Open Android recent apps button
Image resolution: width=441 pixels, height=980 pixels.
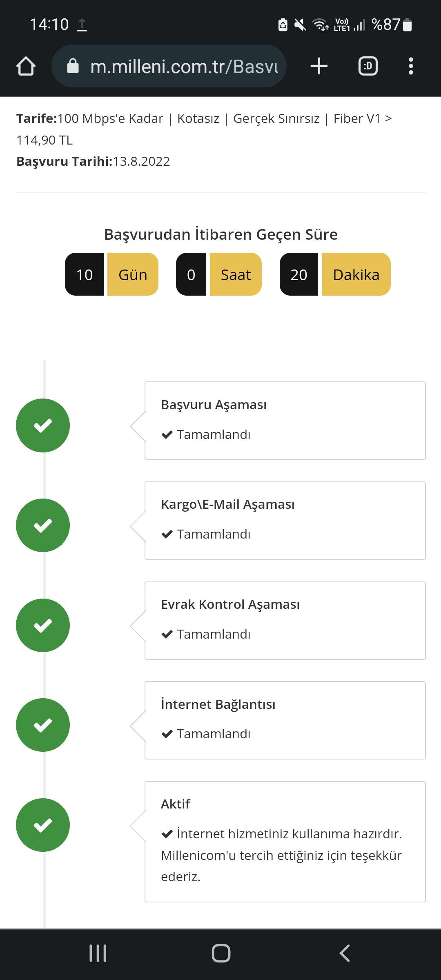click(98, 953)
